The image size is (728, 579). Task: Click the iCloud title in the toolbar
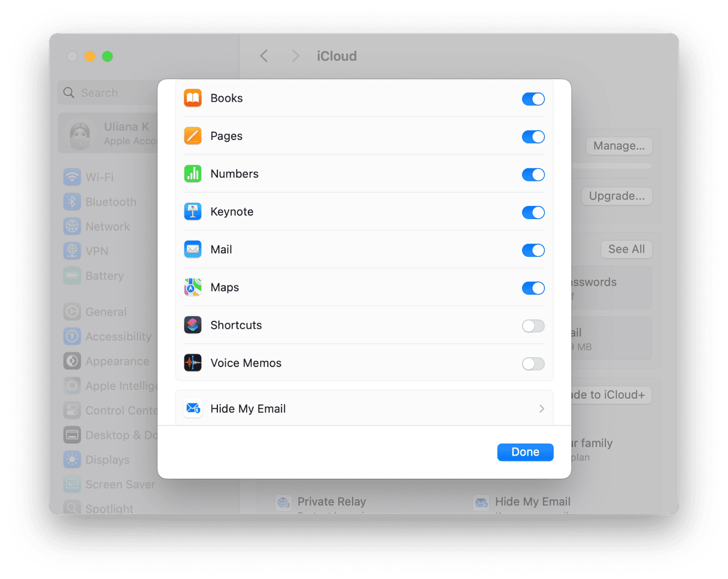click(x=337, y=56)
